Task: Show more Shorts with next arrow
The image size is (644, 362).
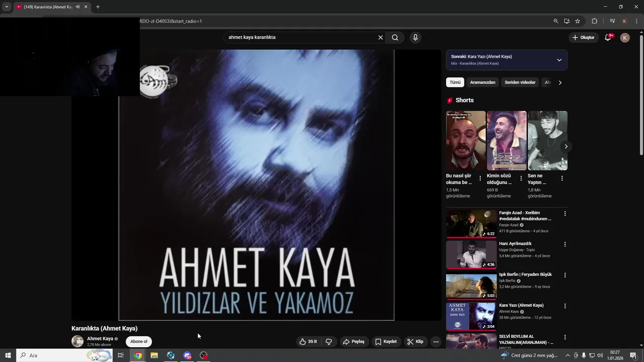Action: [x=566, y=146]
